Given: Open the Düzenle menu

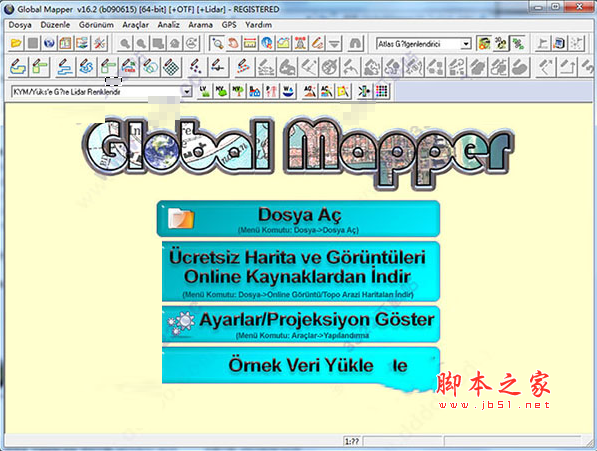Looking at the screenshot, I should 55,25.
